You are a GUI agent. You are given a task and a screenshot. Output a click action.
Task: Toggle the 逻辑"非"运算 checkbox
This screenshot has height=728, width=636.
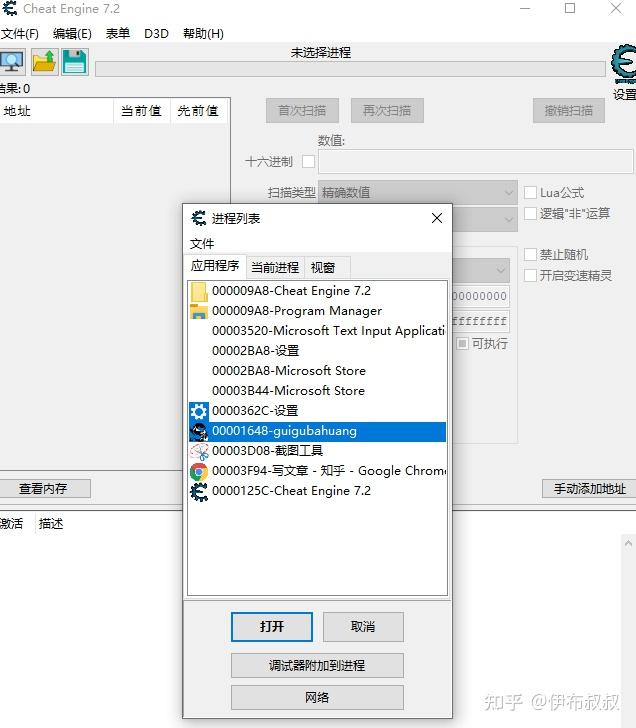coord(530,214)
